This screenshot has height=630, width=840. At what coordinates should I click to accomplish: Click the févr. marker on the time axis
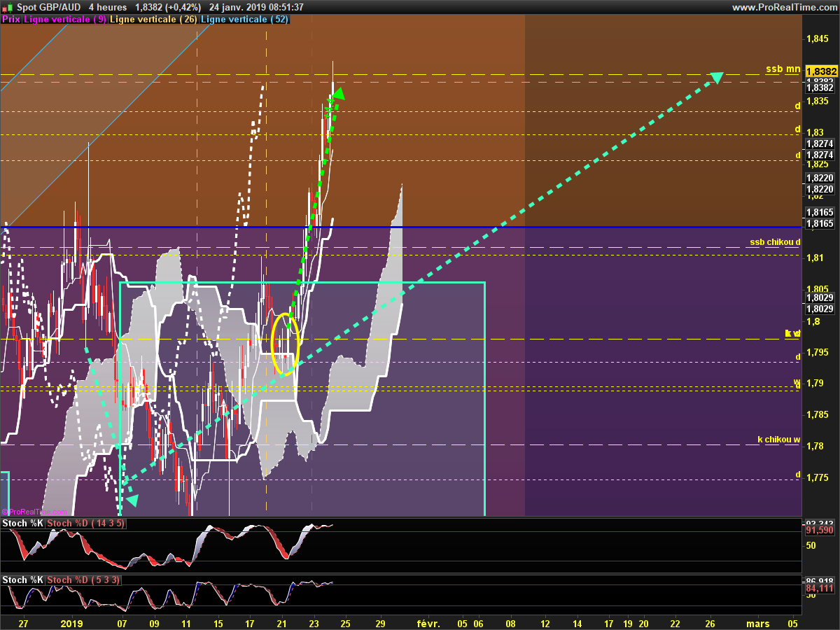coord(428,623)
